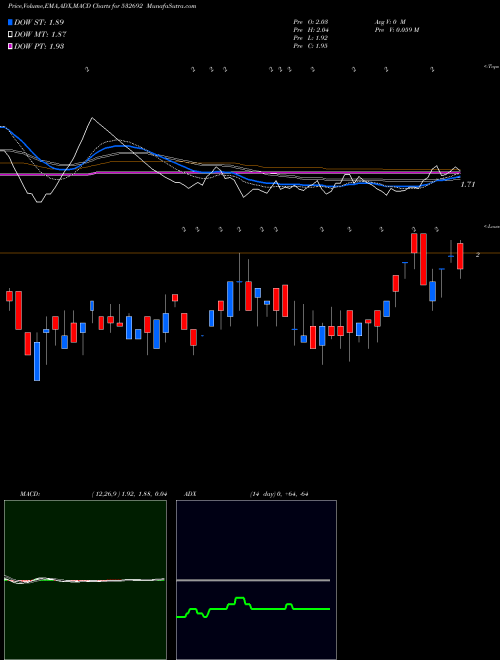Click the 'MACD:' panel heading
This screenshot has width=500, height=660.
pyautogui.click(x=30, y=494)
